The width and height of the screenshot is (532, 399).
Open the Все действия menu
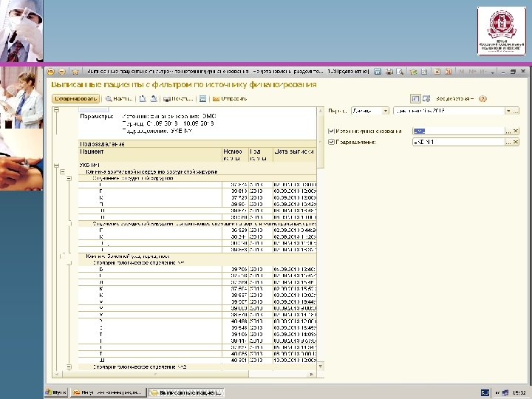pyautogui.click(x=454, y=98)
